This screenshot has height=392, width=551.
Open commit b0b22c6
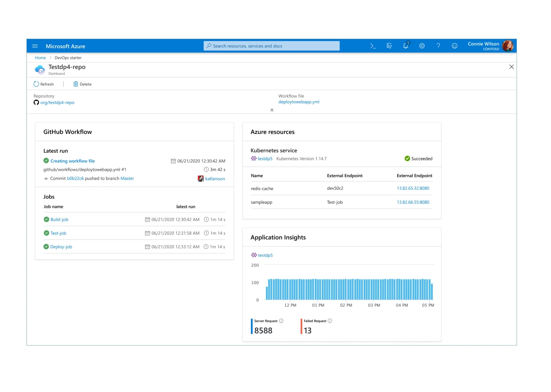tap(75, 178)
